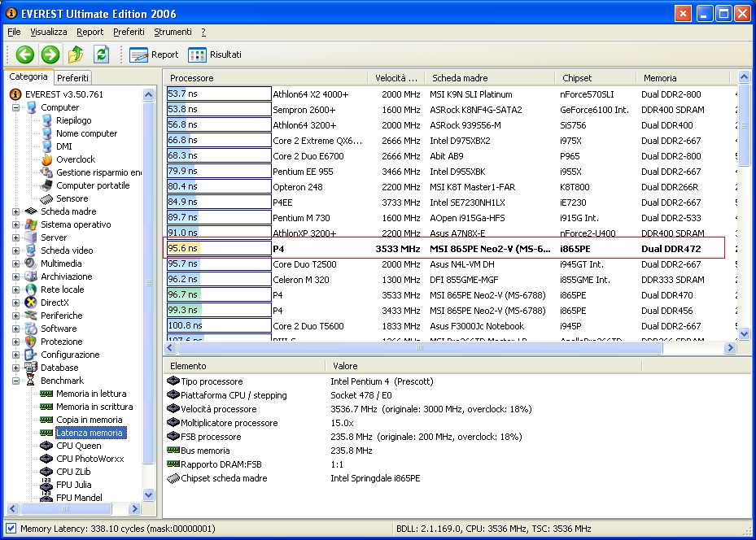
Task: Collapse the Computer tree node
Action: point(16,107)
